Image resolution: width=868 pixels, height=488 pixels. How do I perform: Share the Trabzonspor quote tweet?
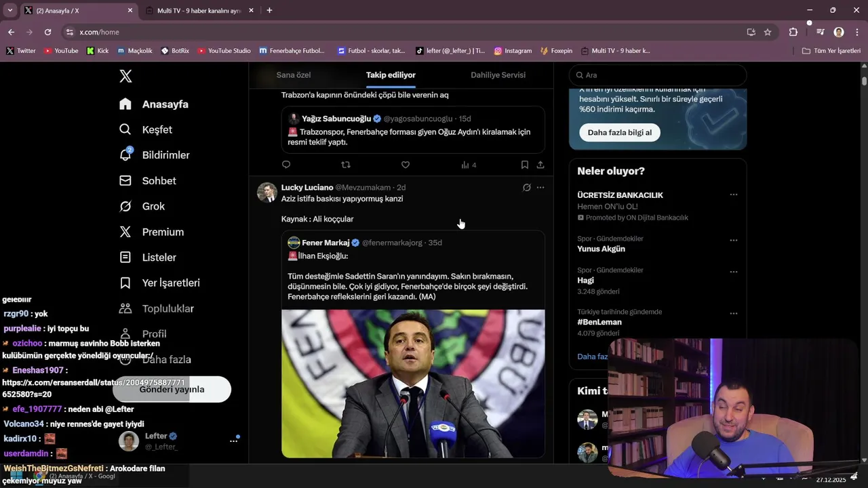point(540,165)
